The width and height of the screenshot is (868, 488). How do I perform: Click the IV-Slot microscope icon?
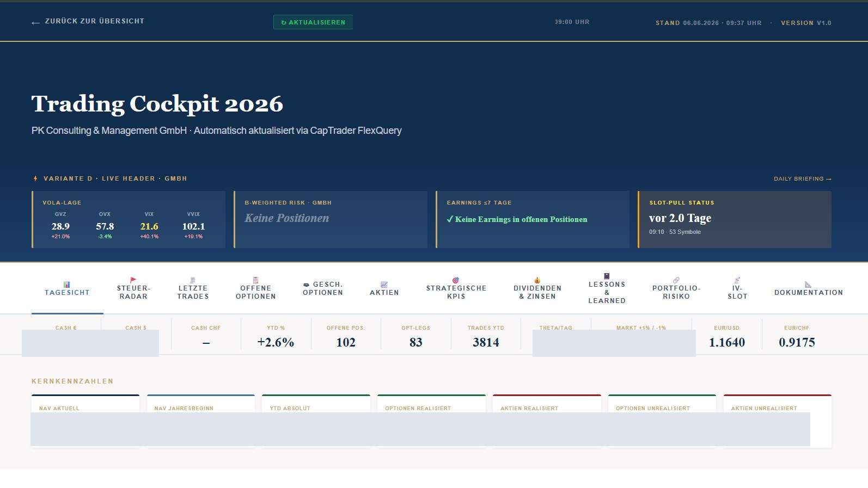[737, 280]
